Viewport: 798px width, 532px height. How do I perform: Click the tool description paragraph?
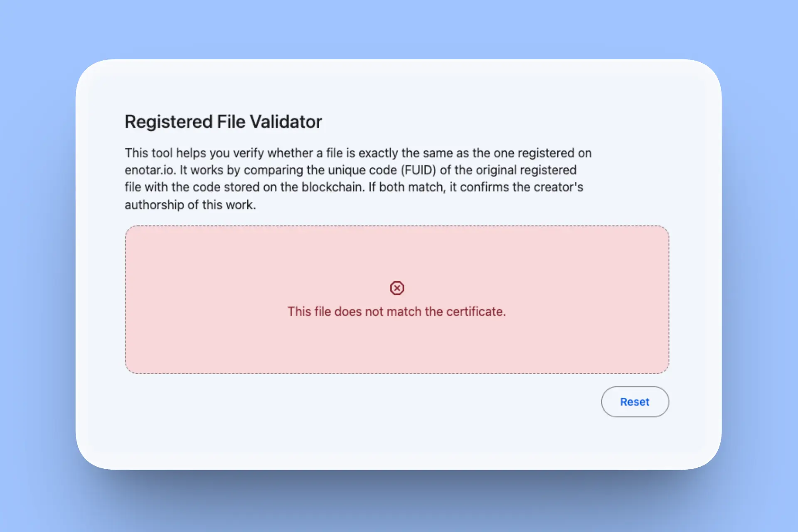(357, 178)
